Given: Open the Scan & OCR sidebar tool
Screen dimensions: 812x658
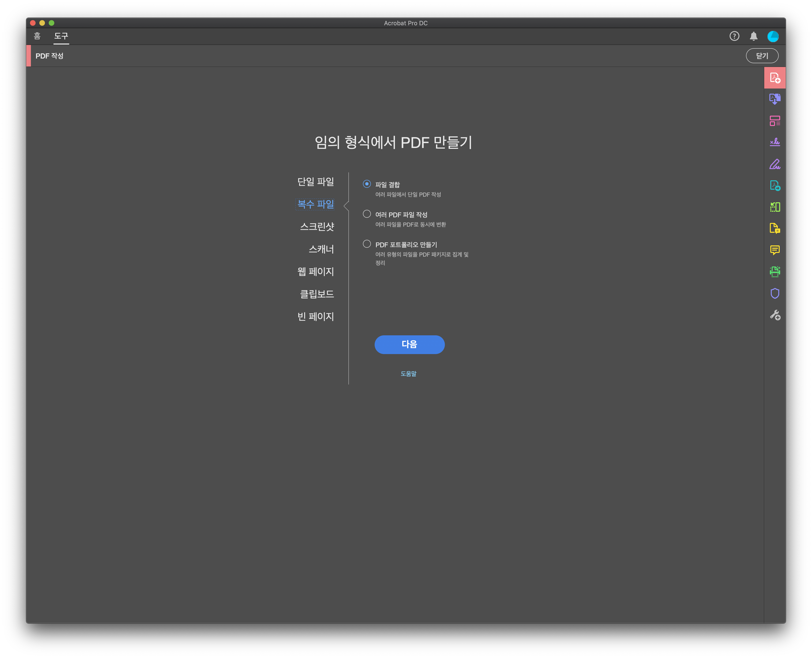Looking at the screenshot, I should pyautogui.click(x=775, y=271).
